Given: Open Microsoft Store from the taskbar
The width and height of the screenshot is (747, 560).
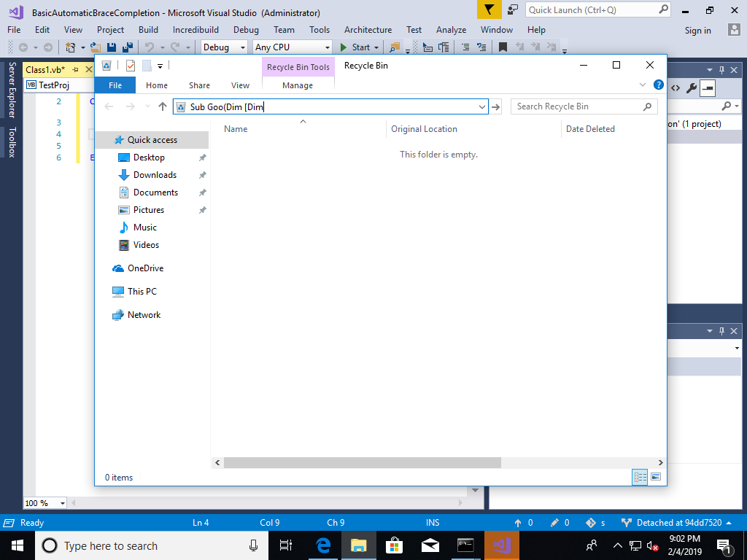Looking at the screenshot, I should pyautogui.click(x=395, y=545).
